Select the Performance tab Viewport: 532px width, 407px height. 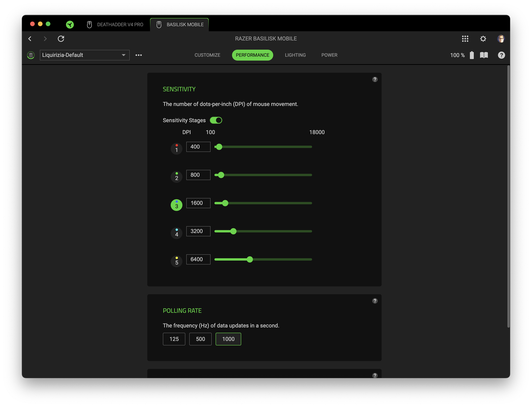click(253, 55)
